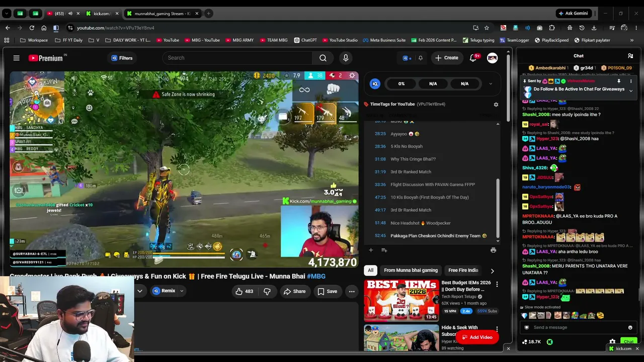Mute the audio on the (453) YouTube tab
644x362 pixels.
click(x=70, y=14)
